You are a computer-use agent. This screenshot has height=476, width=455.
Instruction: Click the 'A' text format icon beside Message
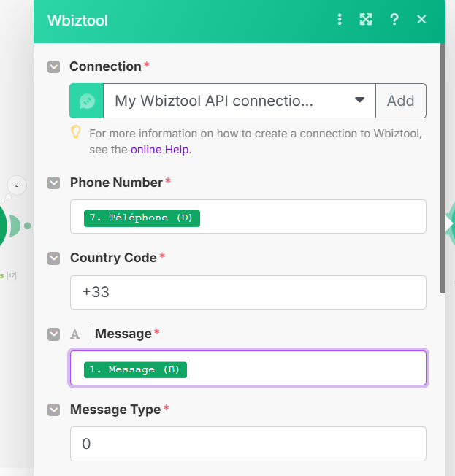(x=74, y=334)
